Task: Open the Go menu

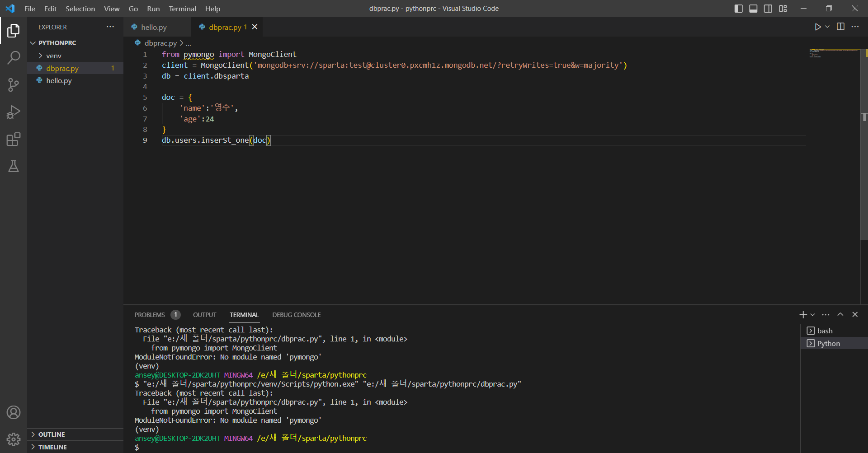Action: coord(133,9)
